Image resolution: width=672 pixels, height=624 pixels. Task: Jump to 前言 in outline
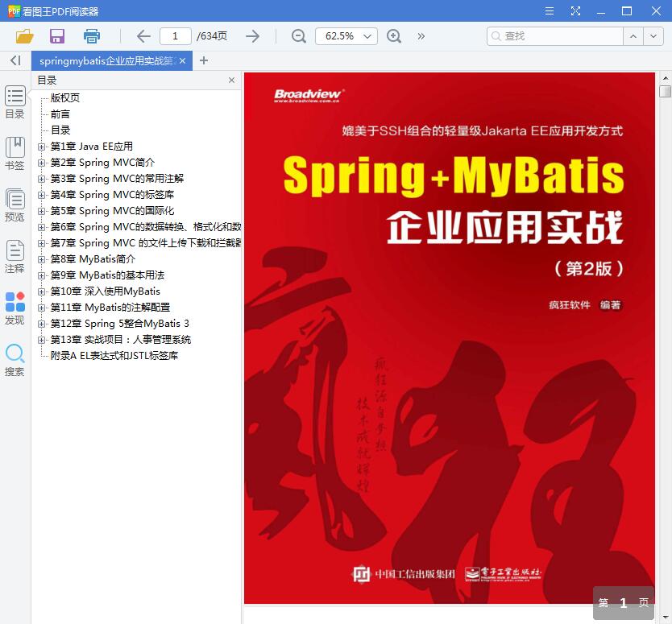(60, 114)
